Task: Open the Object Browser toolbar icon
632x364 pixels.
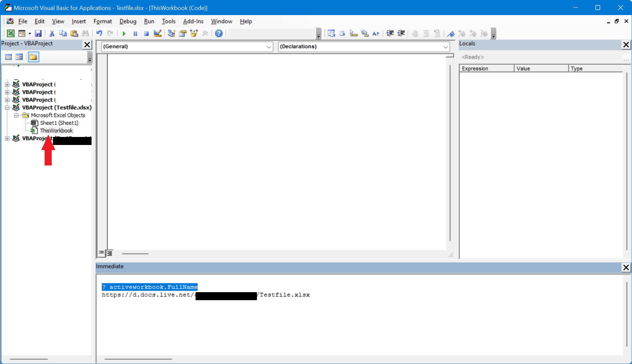Action: pyautogui.click(x=194, y=33)
